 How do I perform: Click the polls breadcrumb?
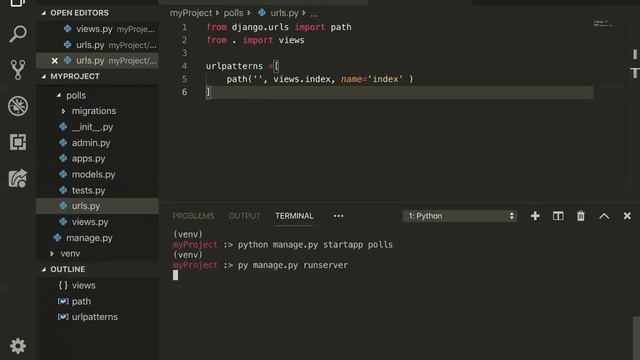click(x=233, y=13)
